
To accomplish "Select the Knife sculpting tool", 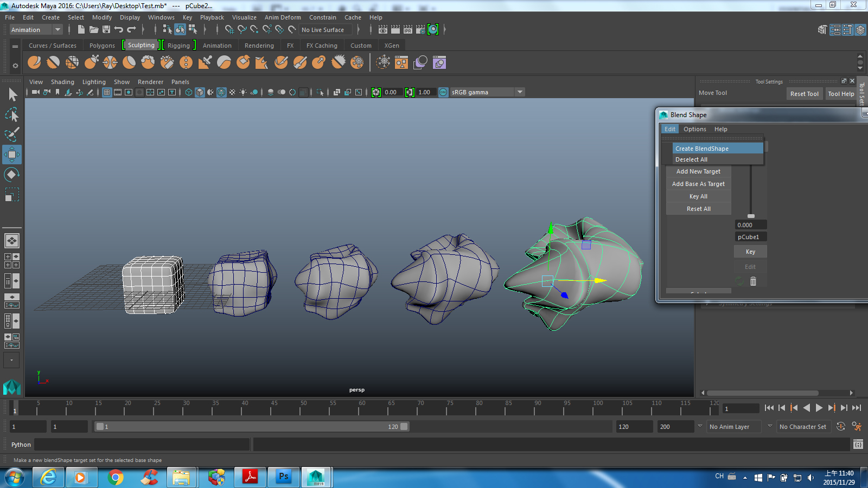I will [x=281, y=62].
